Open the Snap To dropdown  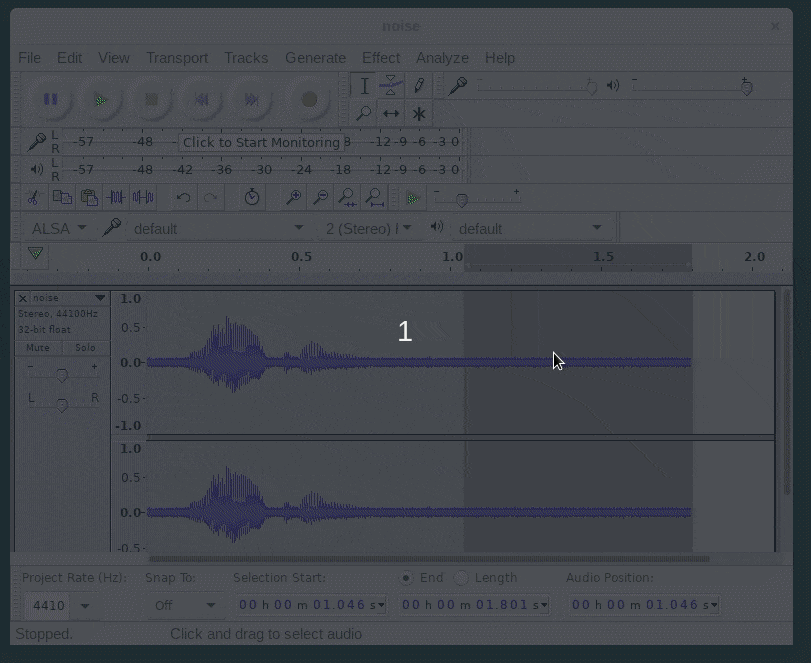tap(185, 605)
